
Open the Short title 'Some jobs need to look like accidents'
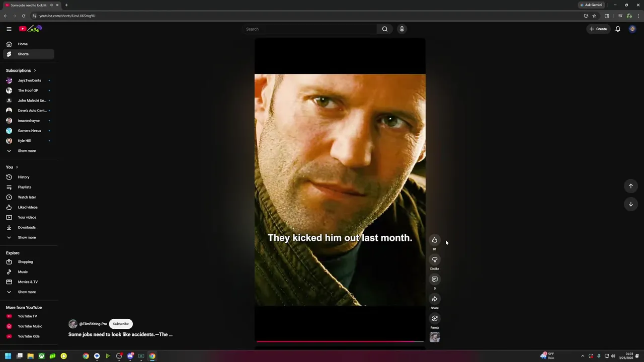click(120, 334)
